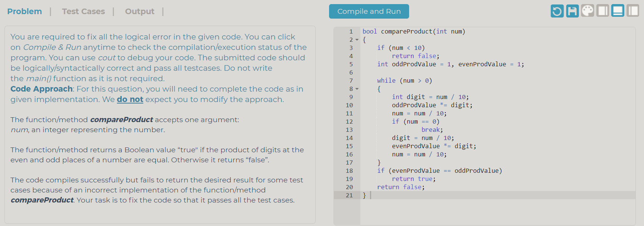Click the 'while (num > 0)' line
Screen dimensions: 644x226
[x=405, y=81]
